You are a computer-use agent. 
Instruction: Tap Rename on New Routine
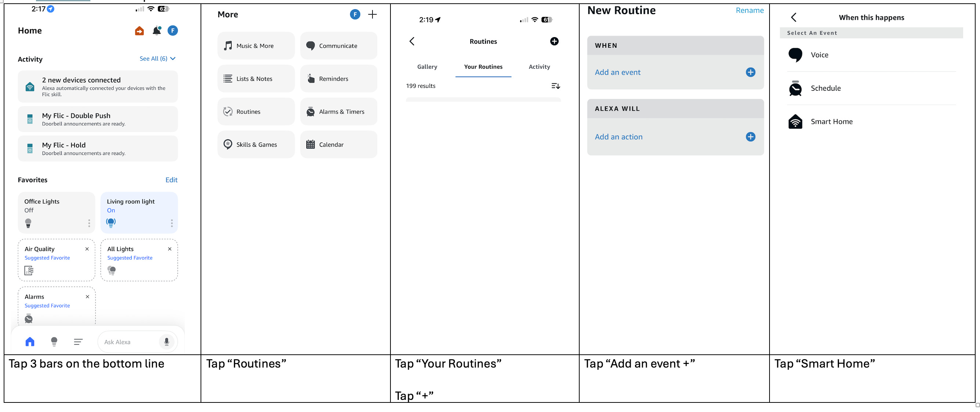749,10
